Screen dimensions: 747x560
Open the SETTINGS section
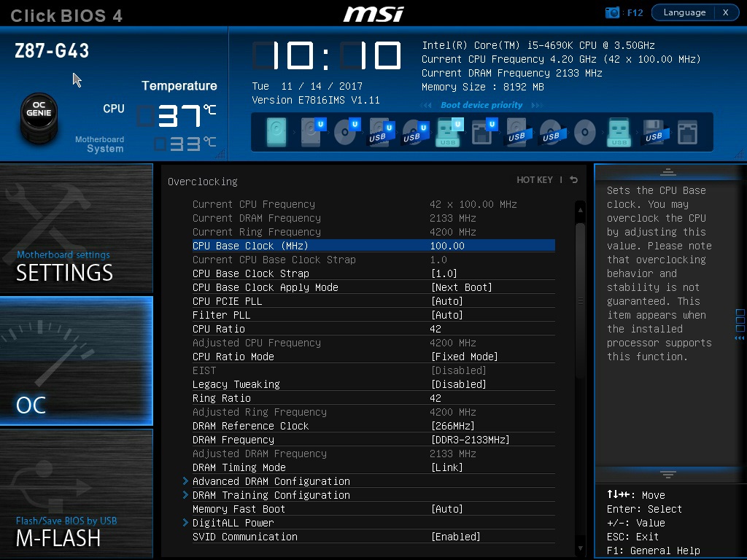pos(76,228)
